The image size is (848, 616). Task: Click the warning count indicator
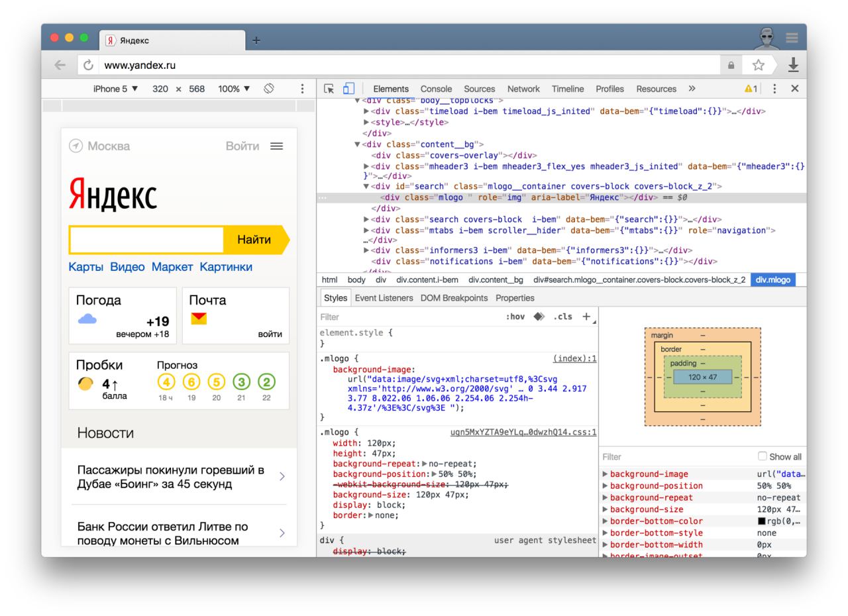point(751,89)
